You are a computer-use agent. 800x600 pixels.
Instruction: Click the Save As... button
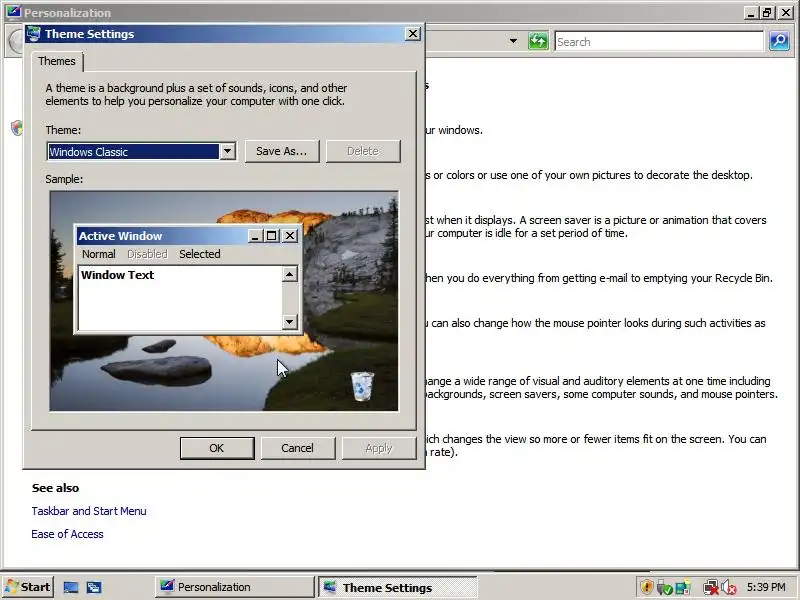click(282, 152)
